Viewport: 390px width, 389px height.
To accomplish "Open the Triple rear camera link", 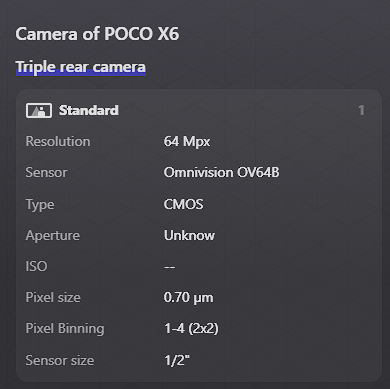I will 81,67.
